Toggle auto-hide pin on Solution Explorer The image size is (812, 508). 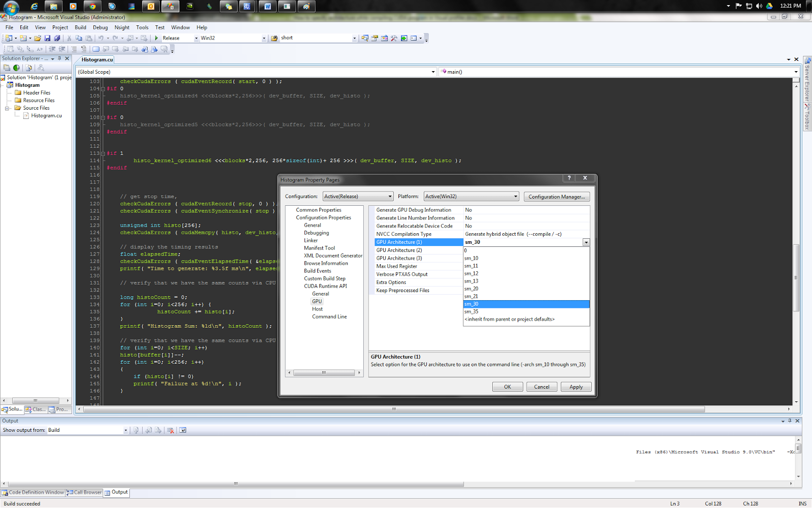(59, 58)
